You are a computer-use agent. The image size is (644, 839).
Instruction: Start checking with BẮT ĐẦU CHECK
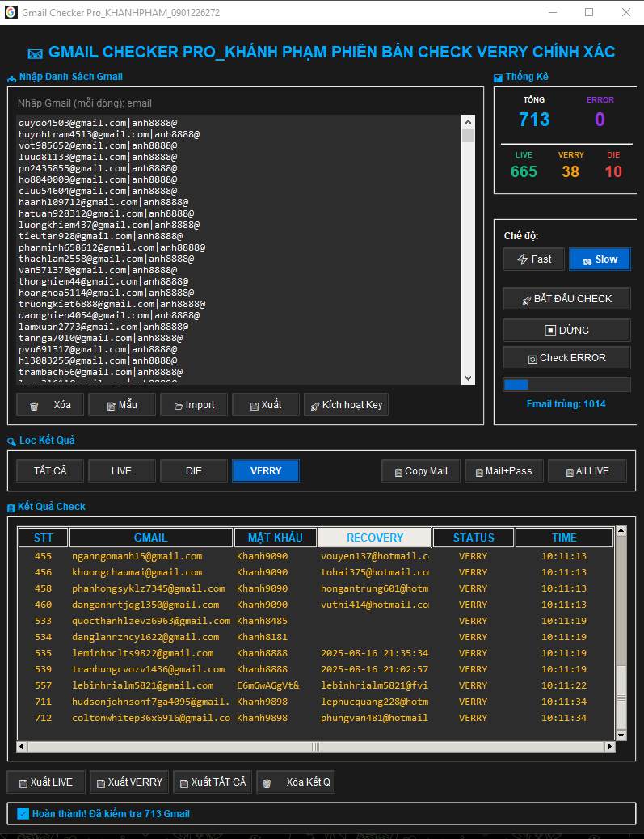coord(566,299)
